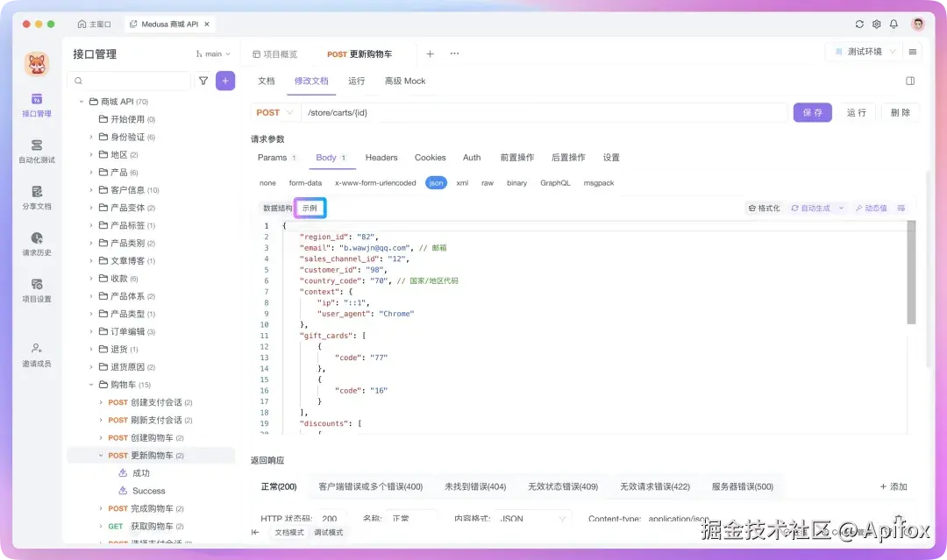Open the POST method dropdown
Image resolution: width=947 pixels, height=560 pixels.
[274, 112]
